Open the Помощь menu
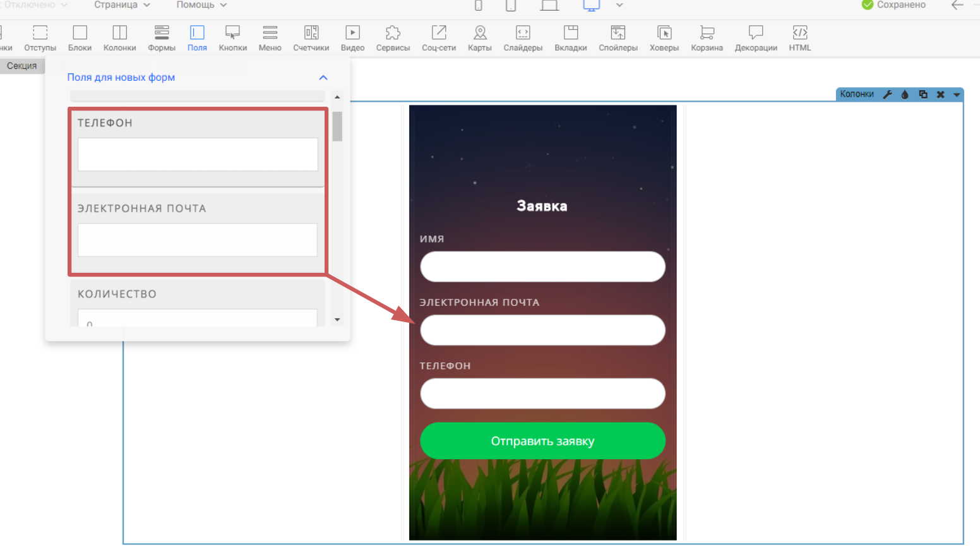This screenshot has width=980, height=557. (201, 5)
